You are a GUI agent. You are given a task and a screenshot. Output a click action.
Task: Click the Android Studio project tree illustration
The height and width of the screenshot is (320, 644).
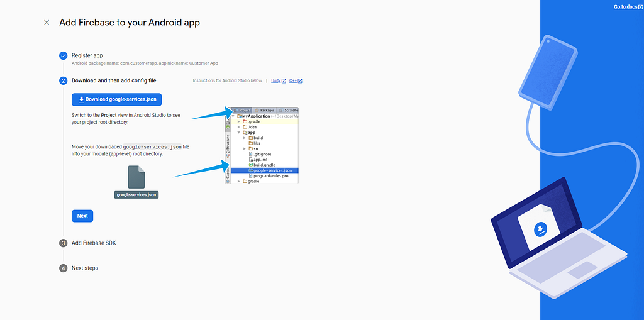tap(262, 145)
